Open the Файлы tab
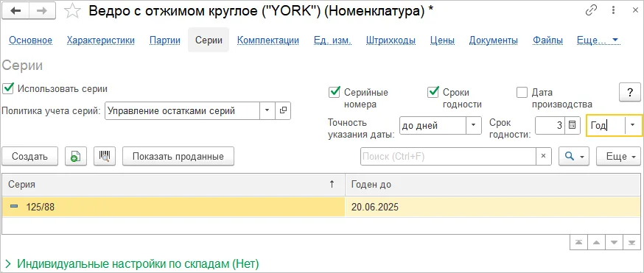Image resolution: width=644 pixels, height=273 pixels. [548, 40]
